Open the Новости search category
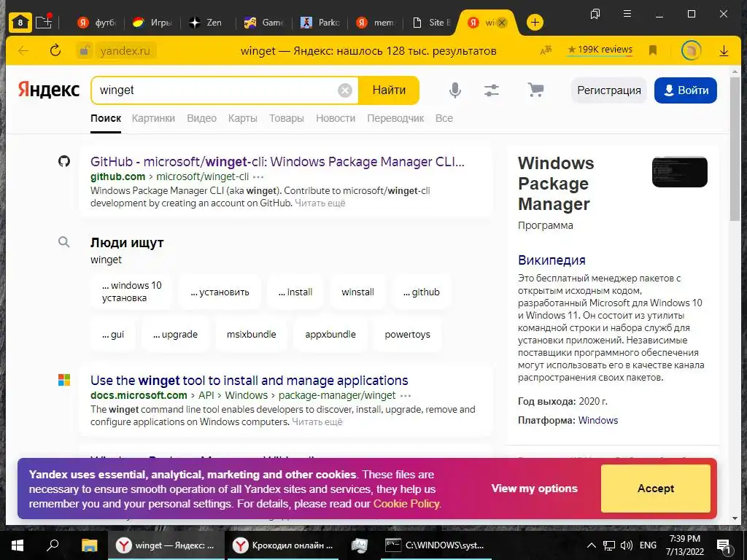 pos(336,118)
